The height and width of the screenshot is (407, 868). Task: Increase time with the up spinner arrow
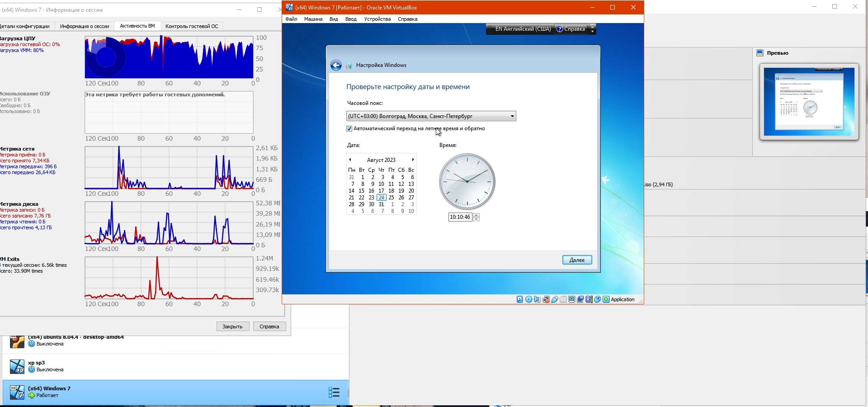click(x=476, y=215)
